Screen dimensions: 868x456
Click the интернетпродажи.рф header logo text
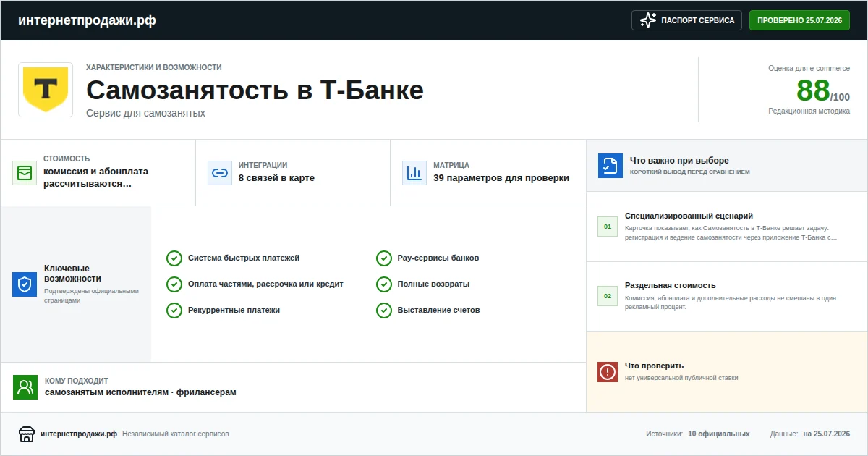click(87, 20)
